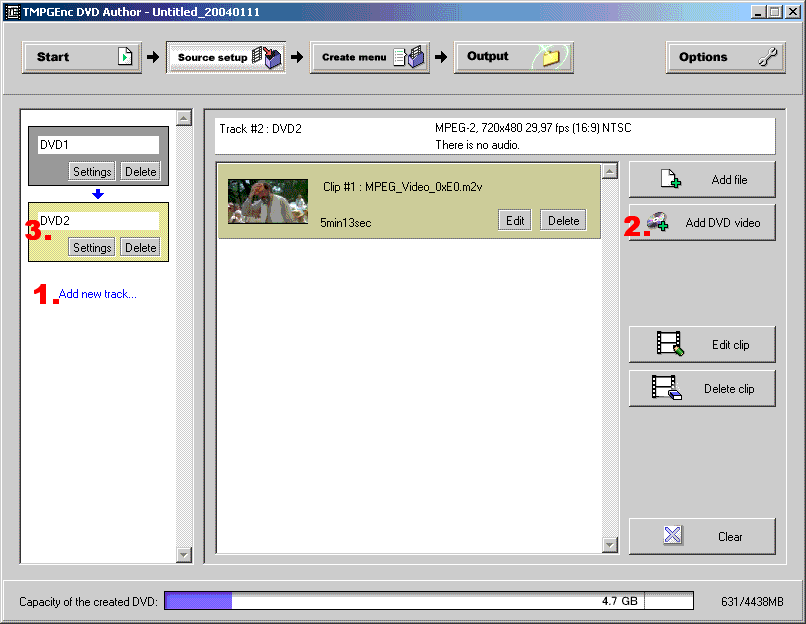Image resolution: width=806 pixels, height=624 pixels.
Task: Click the Delete clip button label
Action: (729, 389)
